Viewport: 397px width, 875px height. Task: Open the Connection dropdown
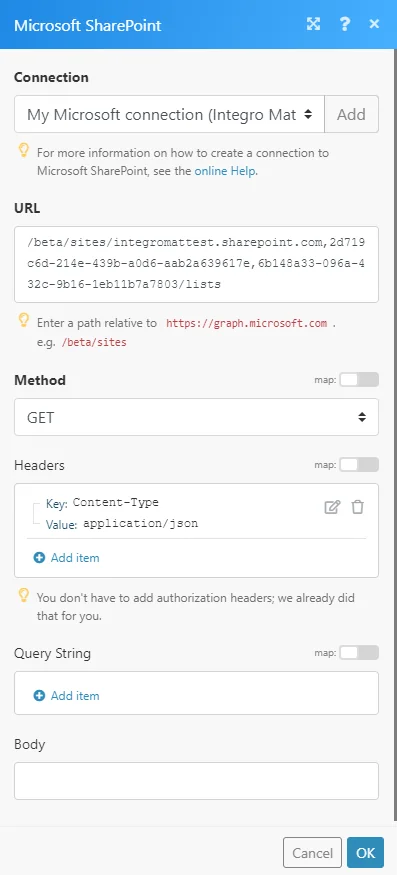tap(169, 114)
